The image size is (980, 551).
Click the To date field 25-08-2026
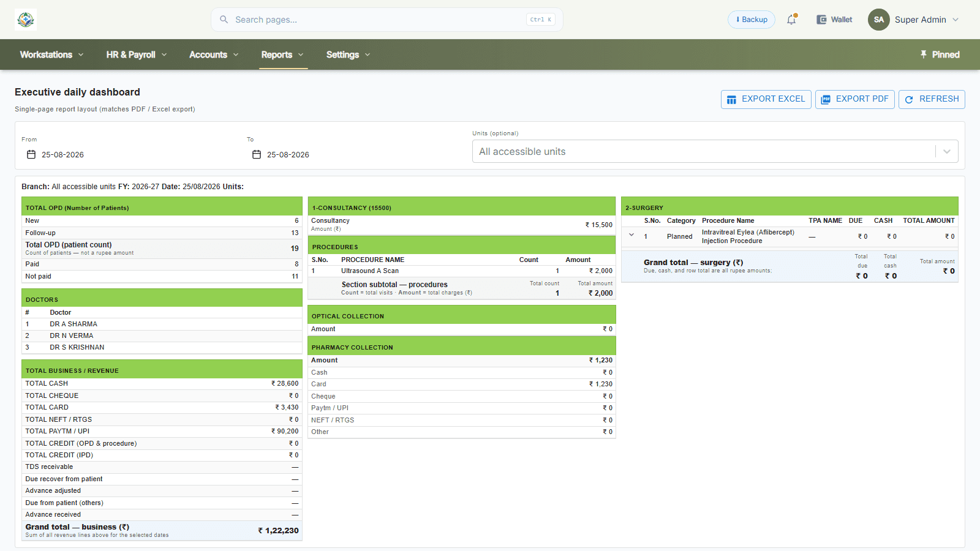pos(288,155)
